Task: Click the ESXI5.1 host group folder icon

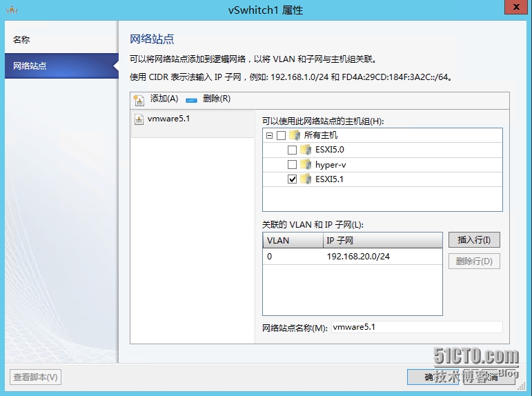Action: (x=306, y=179)
